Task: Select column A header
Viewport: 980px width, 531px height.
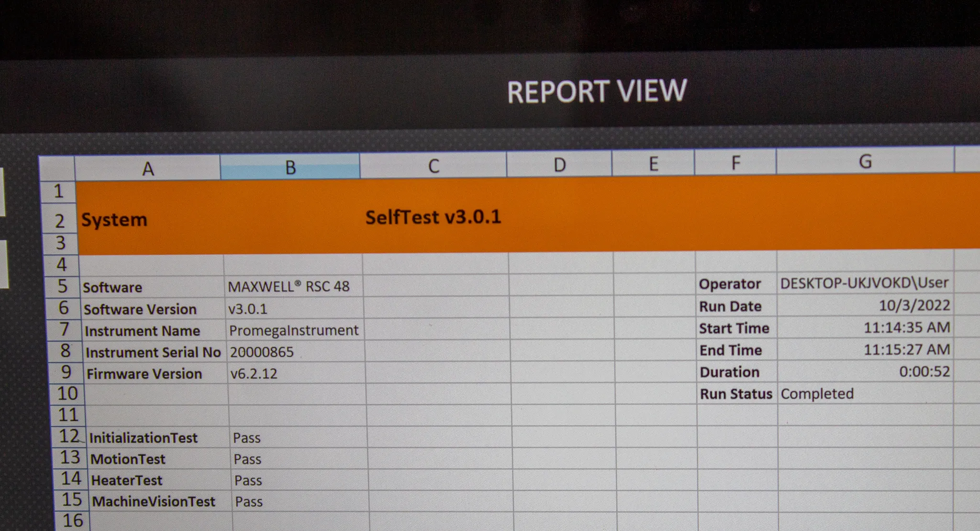Action: [148, 168]
